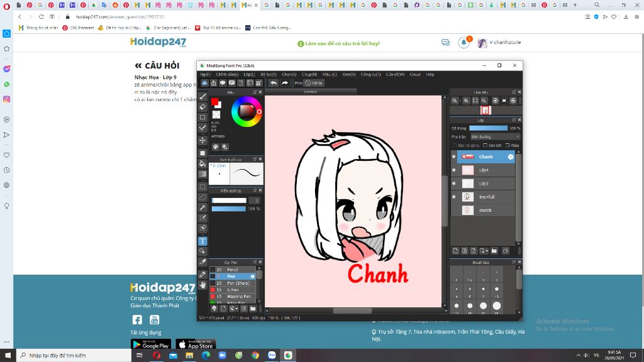The height and width of the screenshot is (362, 644).
Task: Open the Chọn(S) menu
Action: [x=289, y=74]
